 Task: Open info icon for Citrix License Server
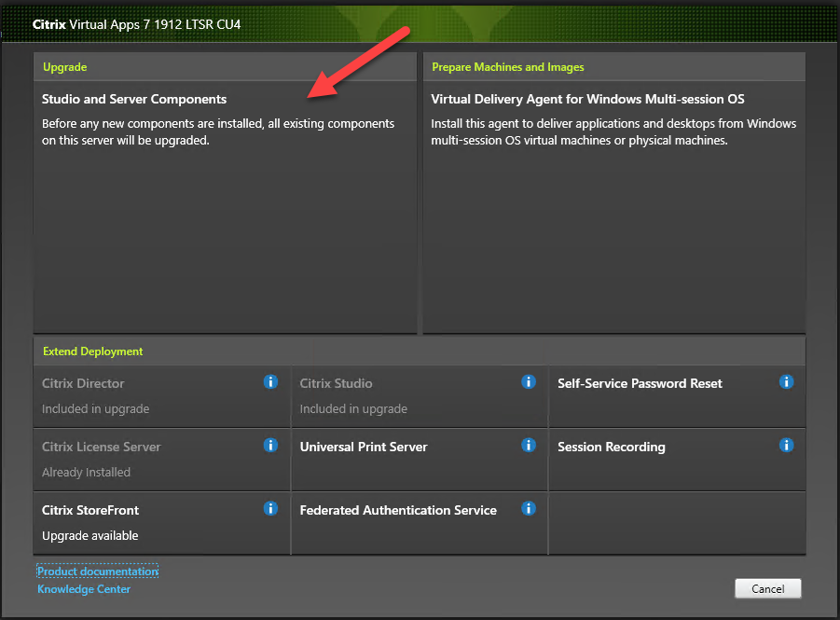[270, 445]
